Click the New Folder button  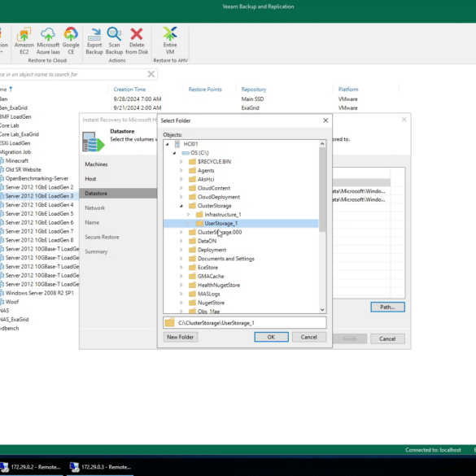pos(181,337)
